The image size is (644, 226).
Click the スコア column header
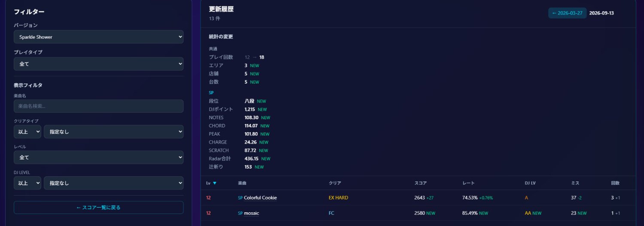pyautogui.click(x=420, y=183)
